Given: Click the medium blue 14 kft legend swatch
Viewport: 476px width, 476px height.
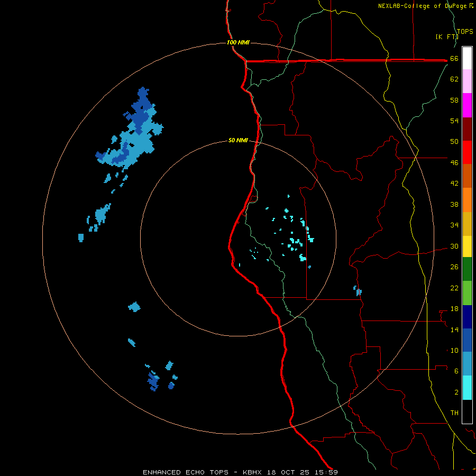Looking at the screenshot, I should pos(467,340).
